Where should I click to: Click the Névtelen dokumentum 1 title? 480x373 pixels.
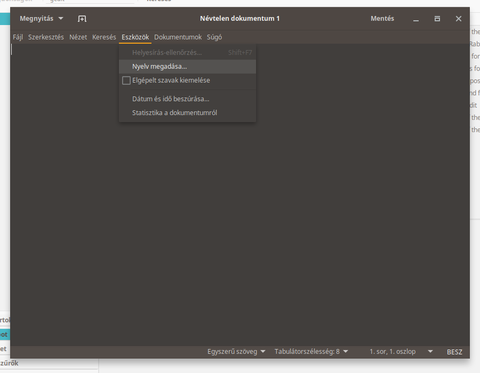tap(240, 19)
